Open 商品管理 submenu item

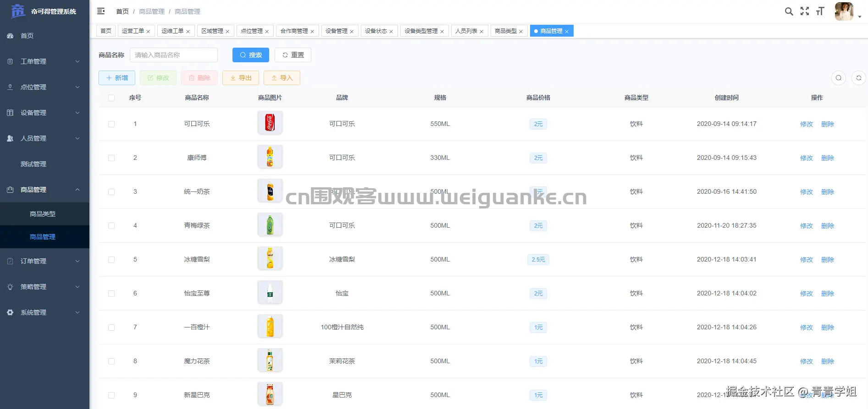point(44,237)
